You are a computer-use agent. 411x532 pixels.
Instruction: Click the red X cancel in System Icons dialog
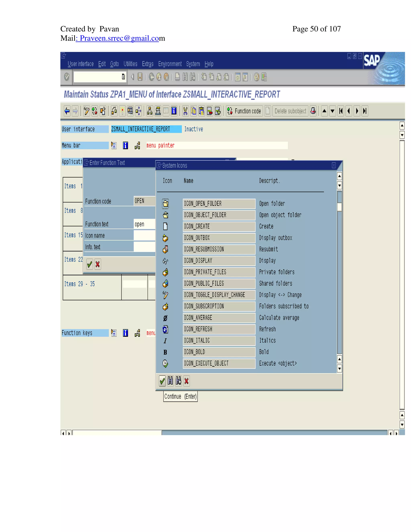point(186,381)
